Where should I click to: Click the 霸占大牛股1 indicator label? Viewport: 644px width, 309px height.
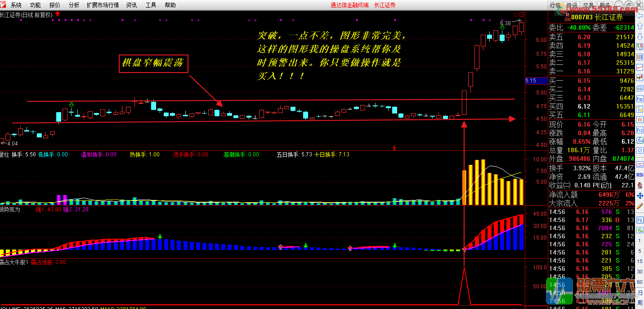point(14,262)
